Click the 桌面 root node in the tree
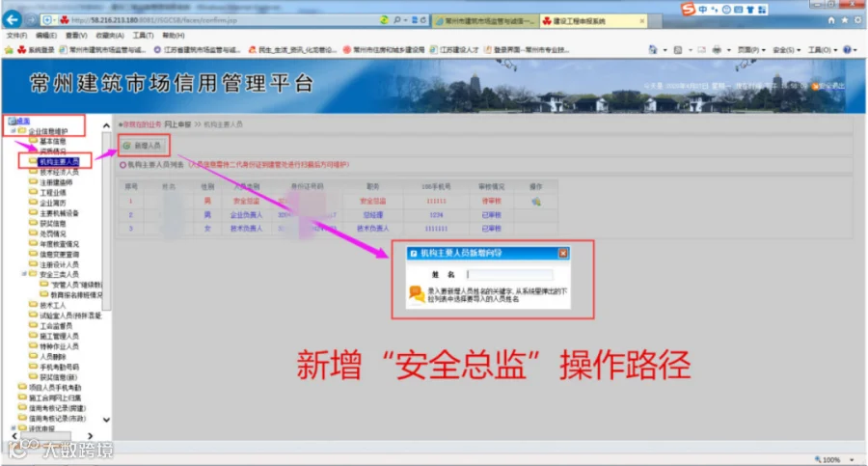The image size is (868, 466). pyautogui.click(x=23, y=121)
